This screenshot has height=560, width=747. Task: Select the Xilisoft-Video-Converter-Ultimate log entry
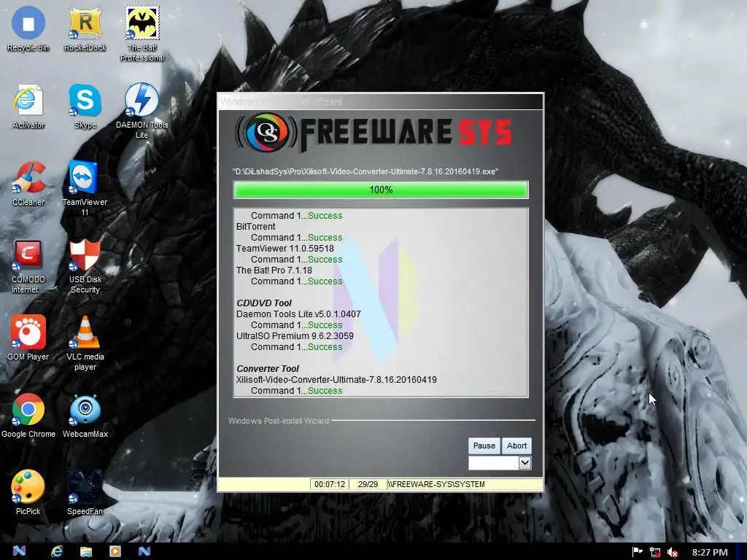click(336, 380)
